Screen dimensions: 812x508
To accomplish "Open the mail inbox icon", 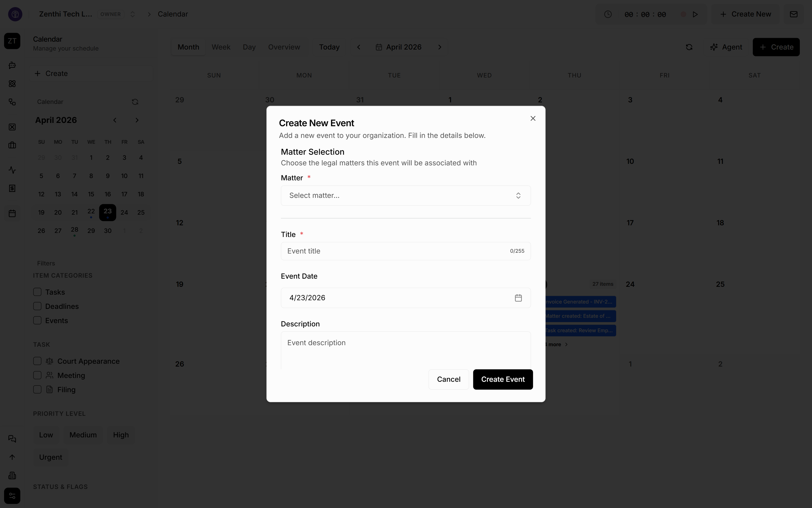I will (x=793, y=14).
